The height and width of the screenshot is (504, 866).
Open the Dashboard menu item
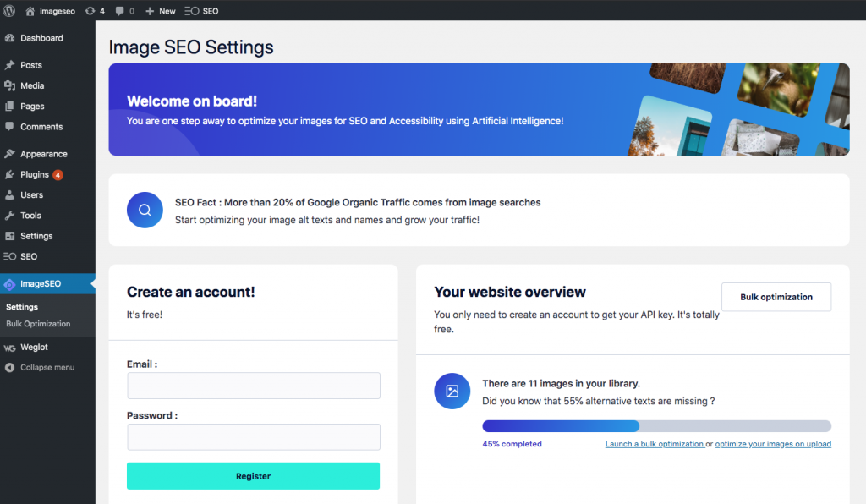point(41,38)
